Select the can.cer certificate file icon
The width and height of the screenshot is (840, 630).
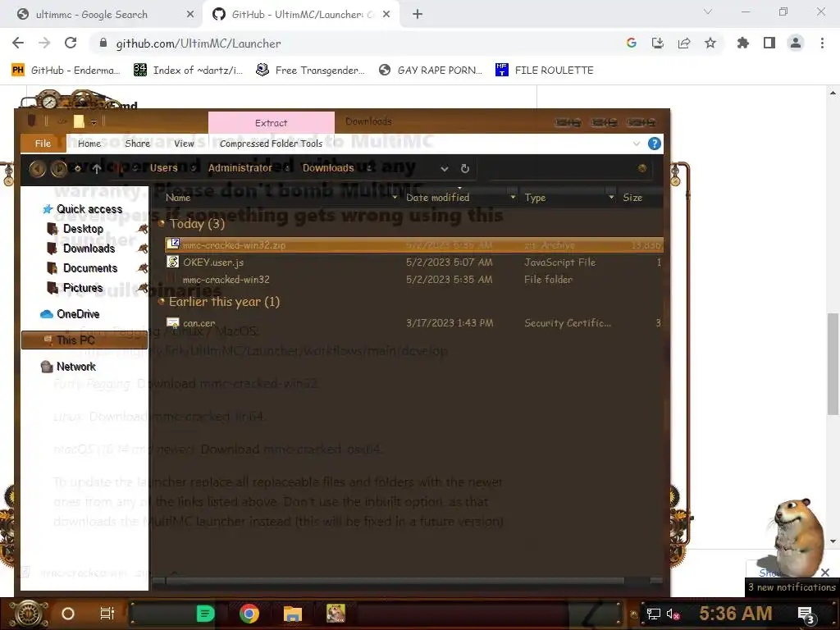click(x=172, y=322)
